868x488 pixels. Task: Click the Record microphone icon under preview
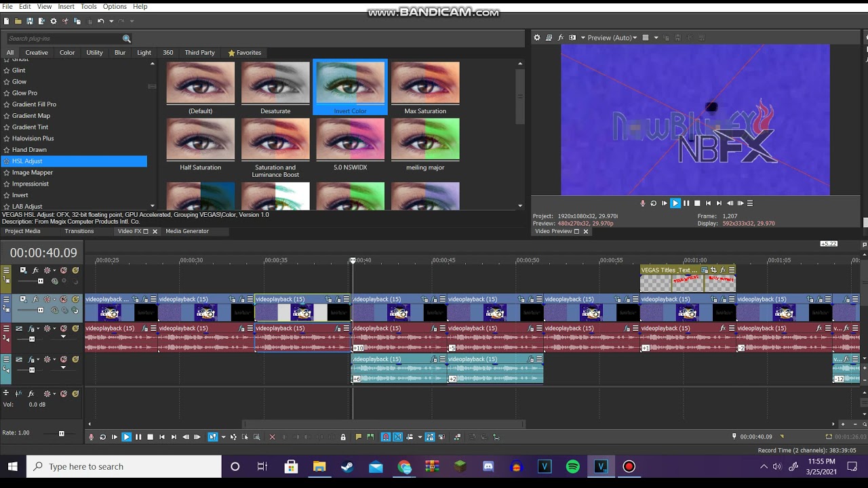coord(643,203)
